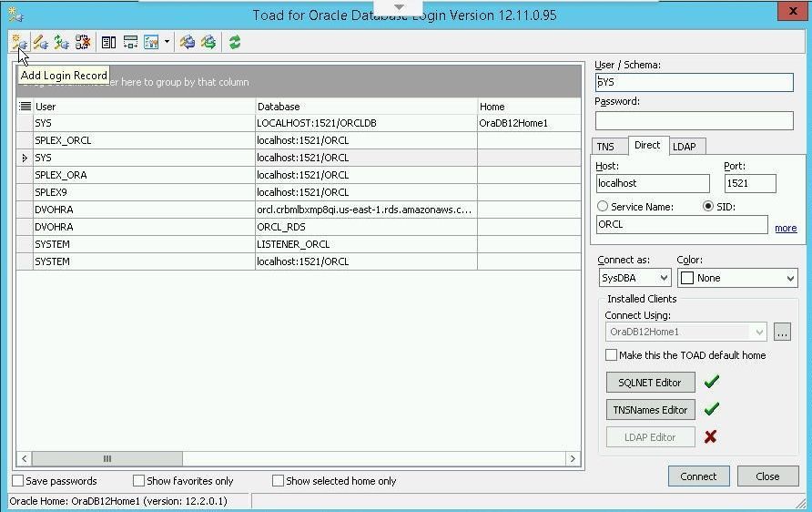812x512 pixels.
Task: Click the green refresh arrows icon
Action: coord(235,42)
